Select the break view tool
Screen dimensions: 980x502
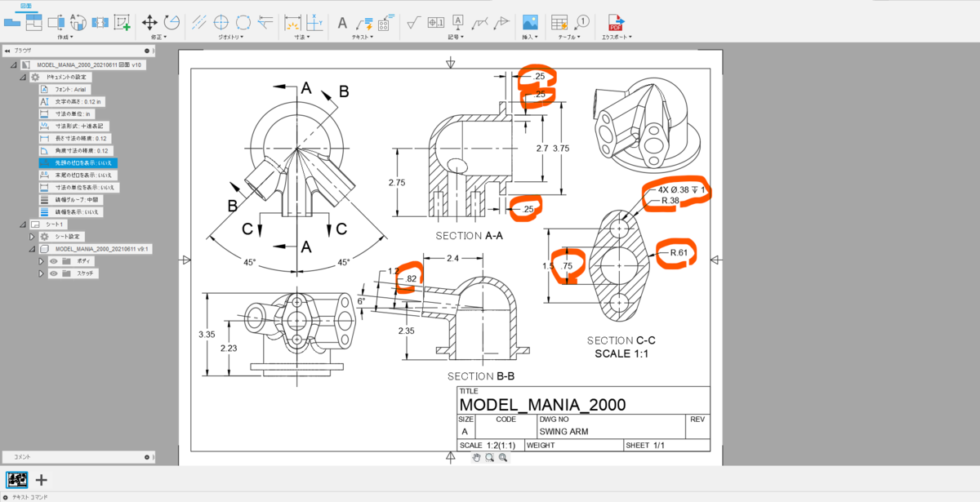click(x=100, y=22)
